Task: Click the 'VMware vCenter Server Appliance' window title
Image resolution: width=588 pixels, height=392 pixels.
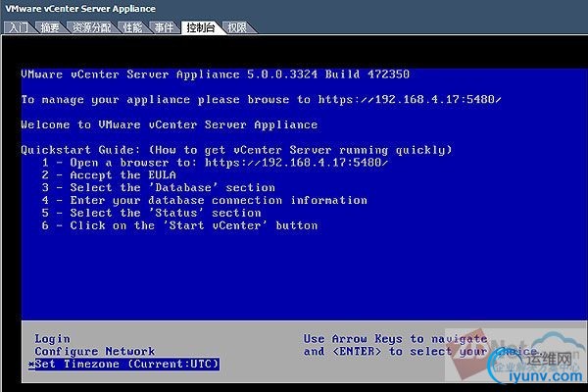Action: coord(80,9)
